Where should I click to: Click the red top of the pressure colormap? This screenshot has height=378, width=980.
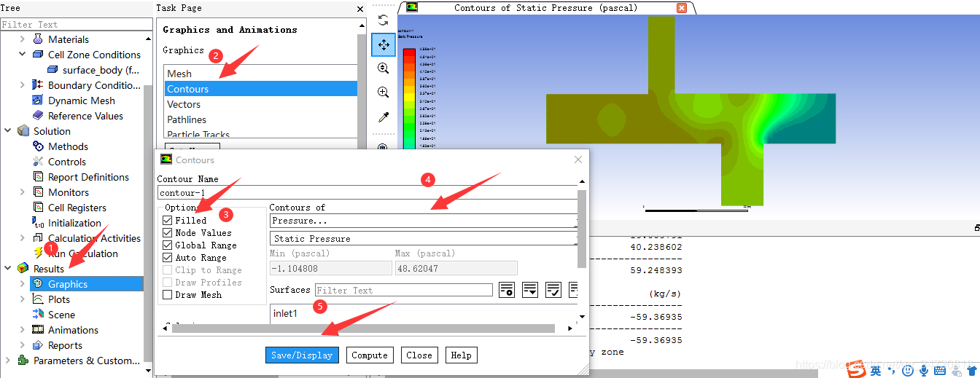[409, 52]
